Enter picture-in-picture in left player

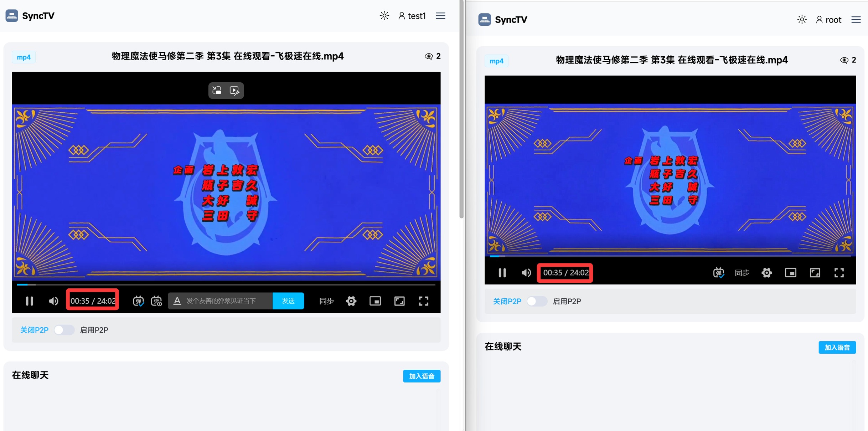pyautogui.click(x=375, y=301)
